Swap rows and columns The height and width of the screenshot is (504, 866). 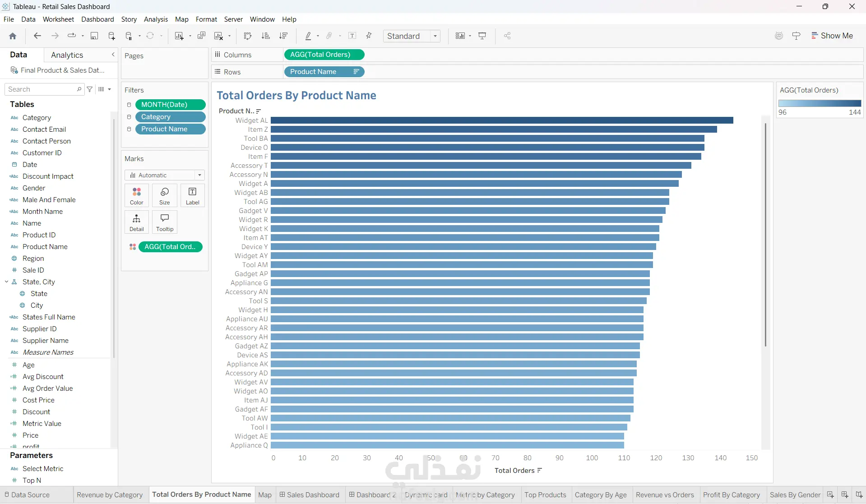(x=247, y=36)
